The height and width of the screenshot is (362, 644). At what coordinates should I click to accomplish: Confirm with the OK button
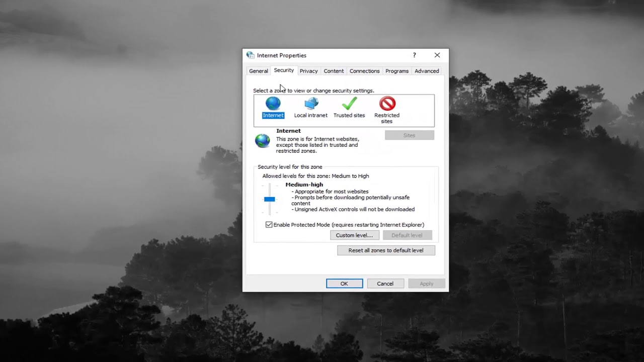coord(345,284)
